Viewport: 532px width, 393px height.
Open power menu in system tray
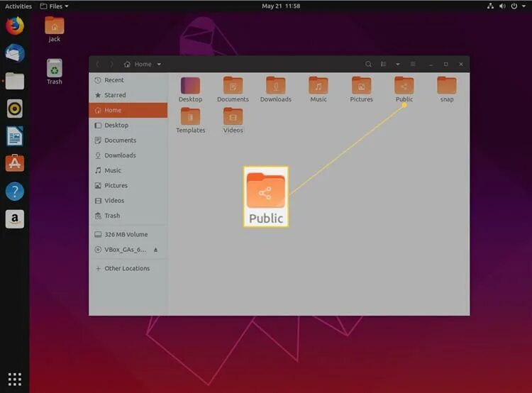[514, 6]
